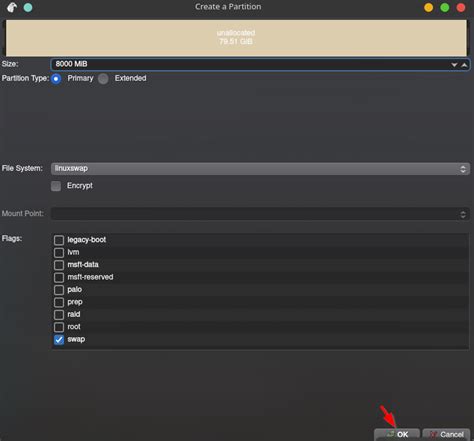Check the msft-reserved flag
Viewport: 474px width, 441px height.
tap(59, 277)
